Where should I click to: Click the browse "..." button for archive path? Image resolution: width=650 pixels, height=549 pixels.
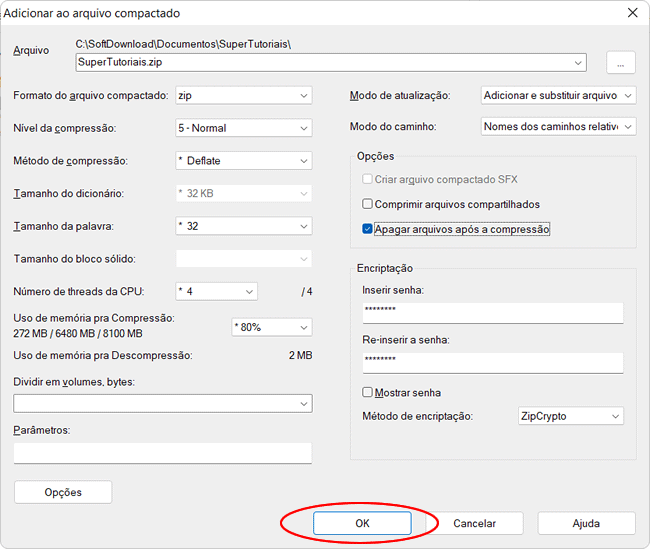click(620, 62)
